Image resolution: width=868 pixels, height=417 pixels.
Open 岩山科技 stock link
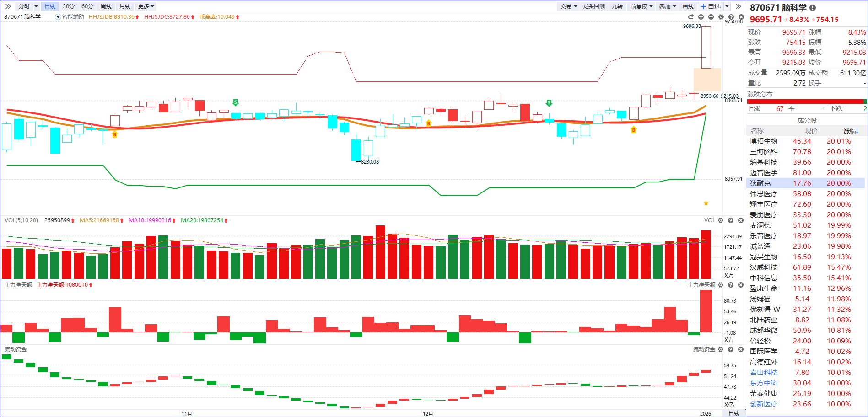point(764,373)
